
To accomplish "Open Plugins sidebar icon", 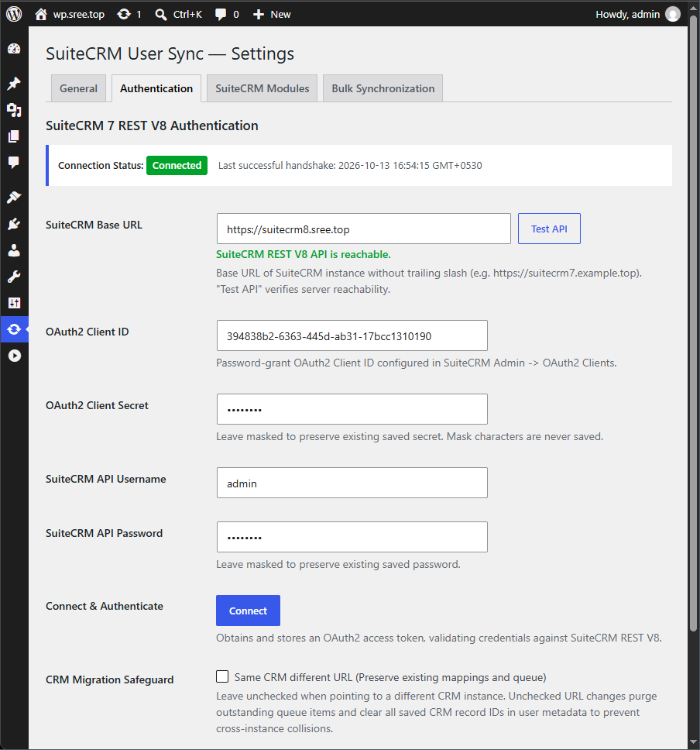I will (14, 224).
